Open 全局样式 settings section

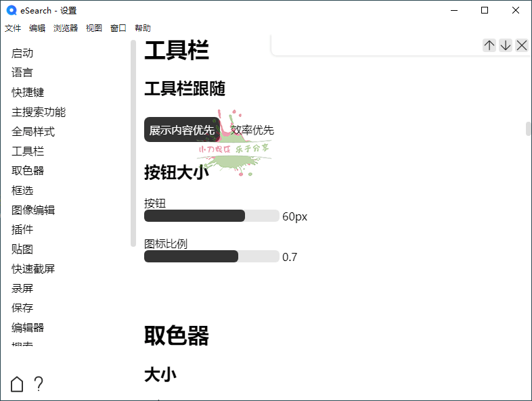coord(33,131)
